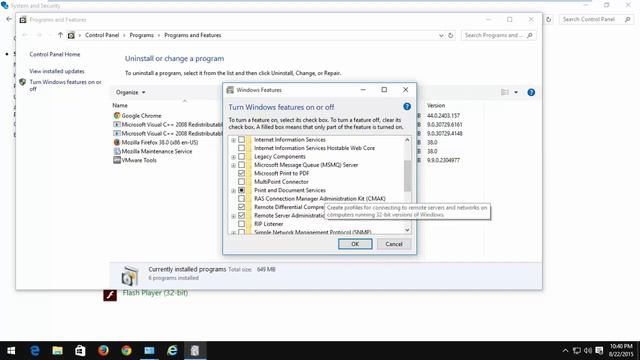Check RIP Listener checkbox
This screenshot has width=640, height=360.
point(242,224)
